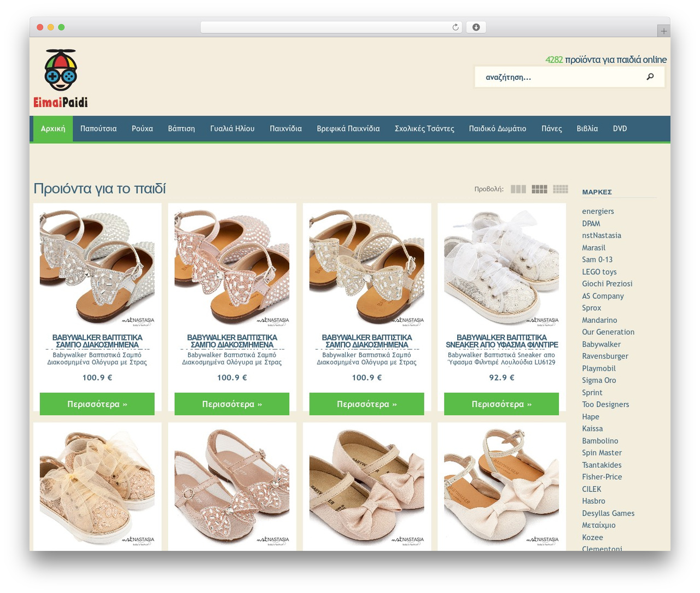Open the Fisher-Price brand link

602,477
